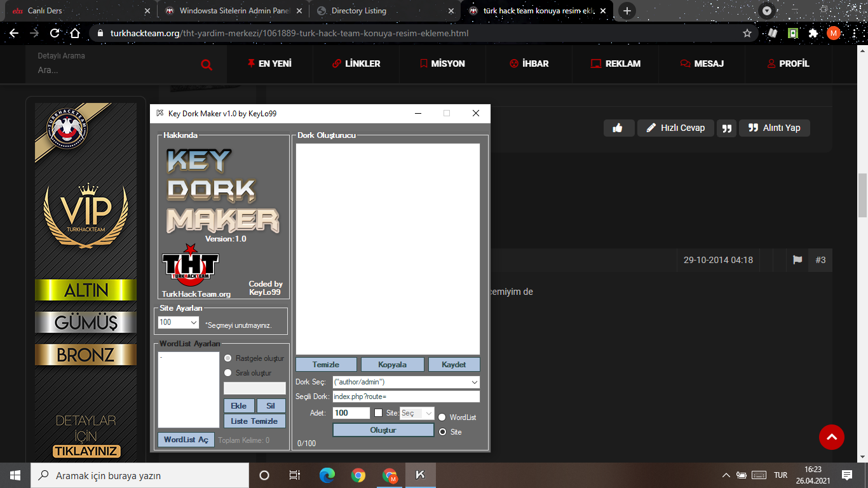Open the EN YENİ menu item
868x488 pixels.
click(x=270, y=64)
